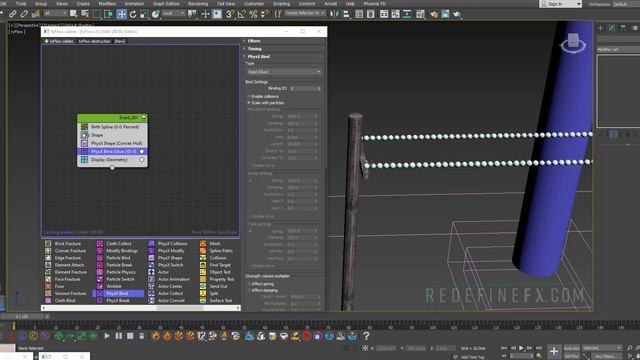Open the reference coordinate system dropdown
Image resolution: width=640 pixels, height=360 pixels.
coord(173,13)
